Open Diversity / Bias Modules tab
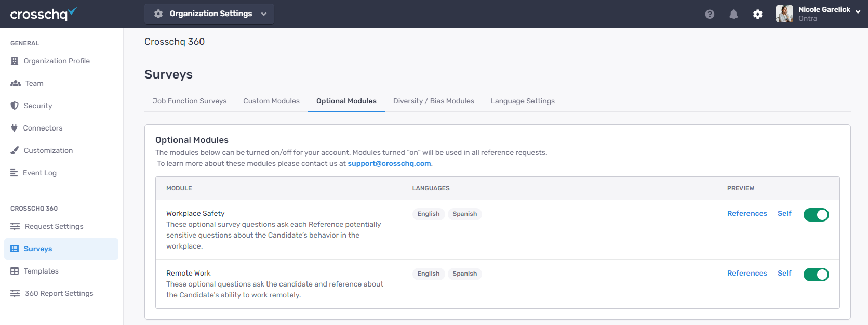The width and height of the screenshot is (868, 325). click(434, 101)
